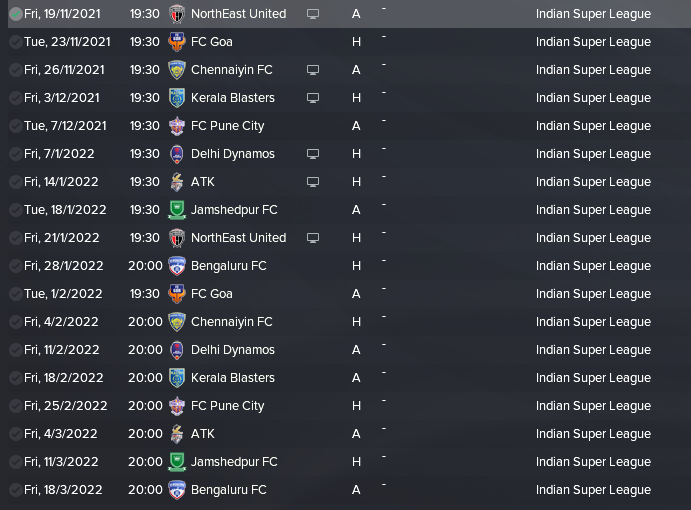Click FC Pune City crest on 7/12/2021 fixture
Viewport: 691px width, 510px height.
(x=177, y=126)
